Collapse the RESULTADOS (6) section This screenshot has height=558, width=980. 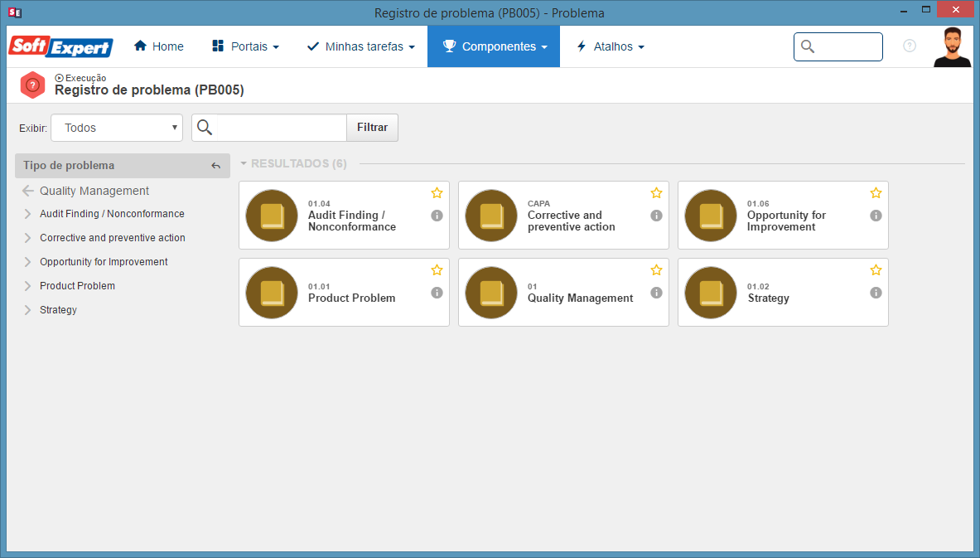(x=244, y=163)
